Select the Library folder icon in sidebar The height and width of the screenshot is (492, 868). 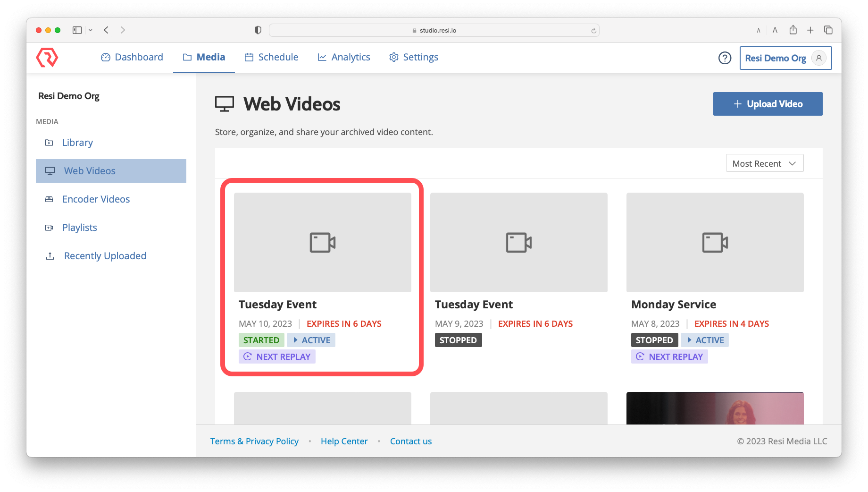coord(49,142)
